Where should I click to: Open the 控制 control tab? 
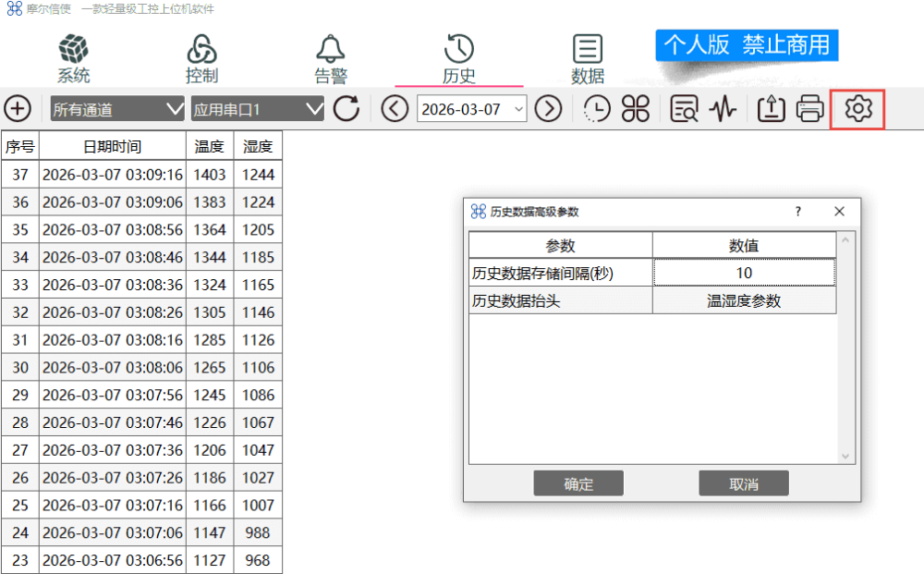click(201, 57)
